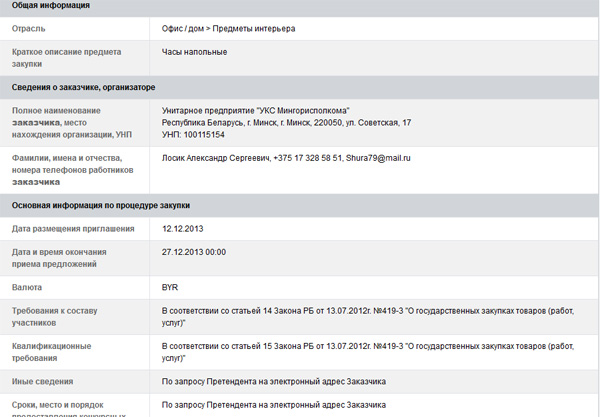Screen dimensions: 600x417
Task: Click the phone number +375 17 328 58 51
Action: (308, 158)
